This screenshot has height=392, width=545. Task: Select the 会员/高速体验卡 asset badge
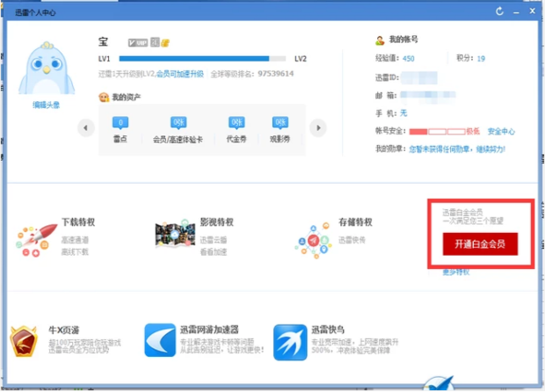tap(178, 123)
